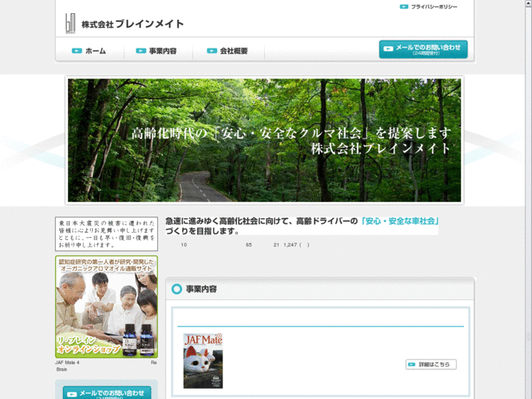Click the top メールでのお問い合わせ button
532x399 pixels.
pos(423,49)
